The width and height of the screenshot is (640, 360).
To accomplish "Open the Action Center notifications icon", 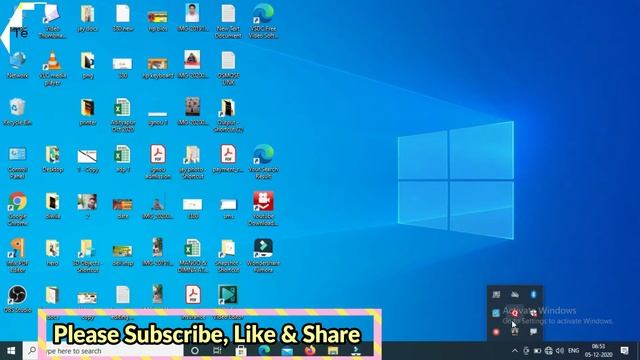I will pos(624,351).
